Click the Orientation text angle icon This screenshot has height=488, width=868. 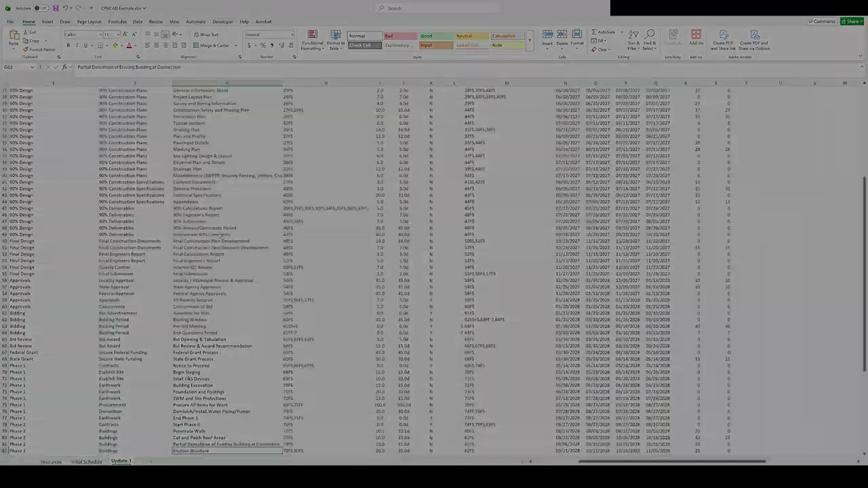[x=176, y=35]
